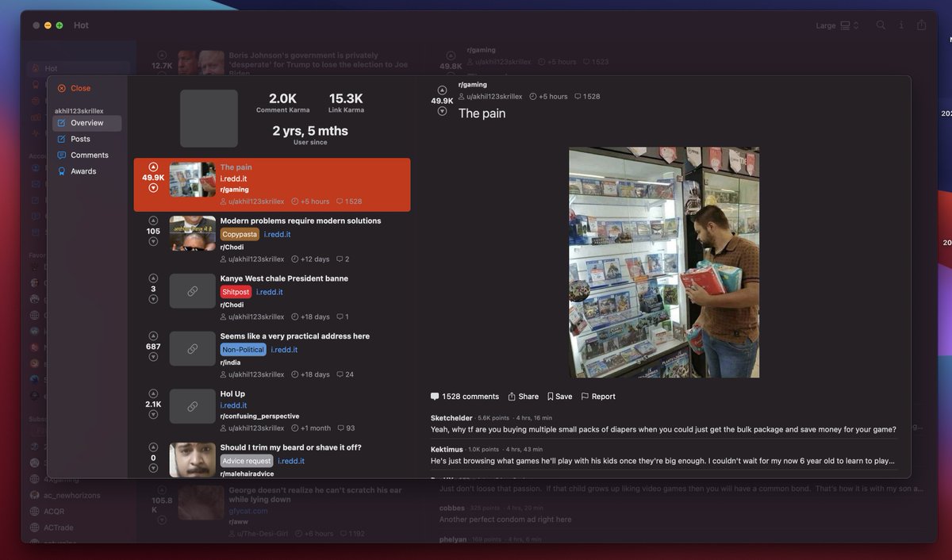This screenshot has width=952, height=560.
Task: Open the large store photo in post detail
Action: [x=664, y=263]
